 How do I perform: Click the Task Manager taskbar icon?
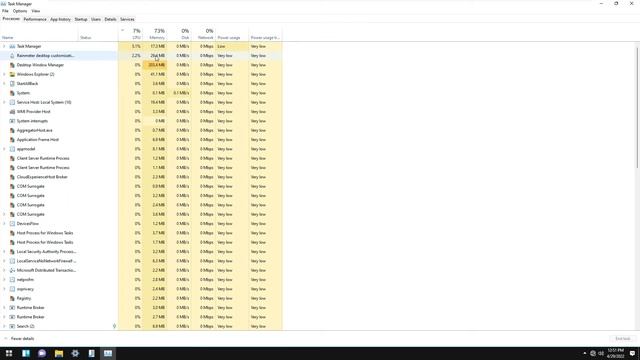tap(108, 353)
